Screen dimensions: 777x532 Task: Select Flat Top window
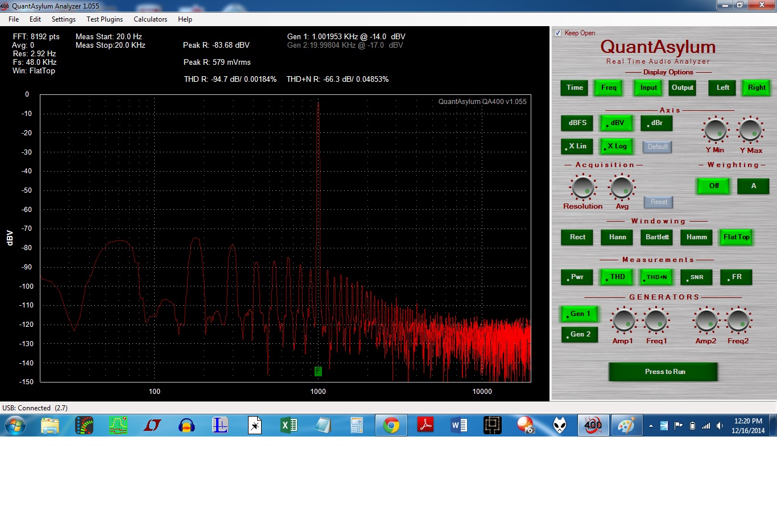click(x=737, y=237)
